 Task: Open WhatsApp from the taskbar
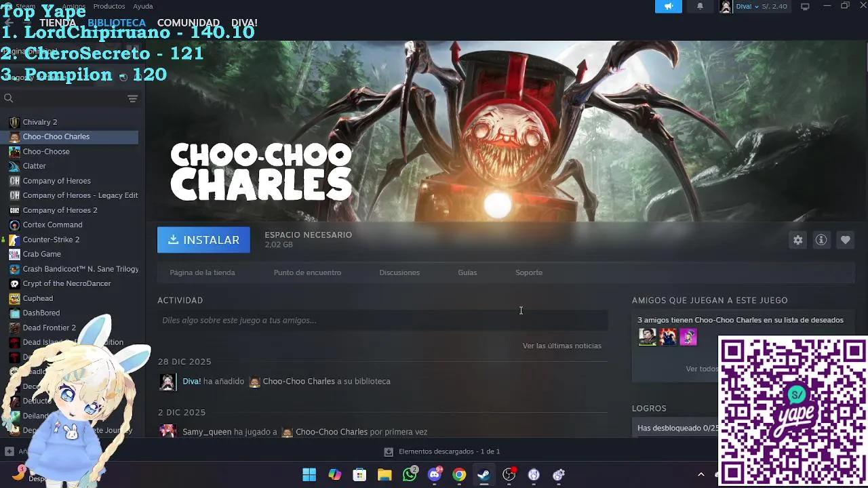410,474
